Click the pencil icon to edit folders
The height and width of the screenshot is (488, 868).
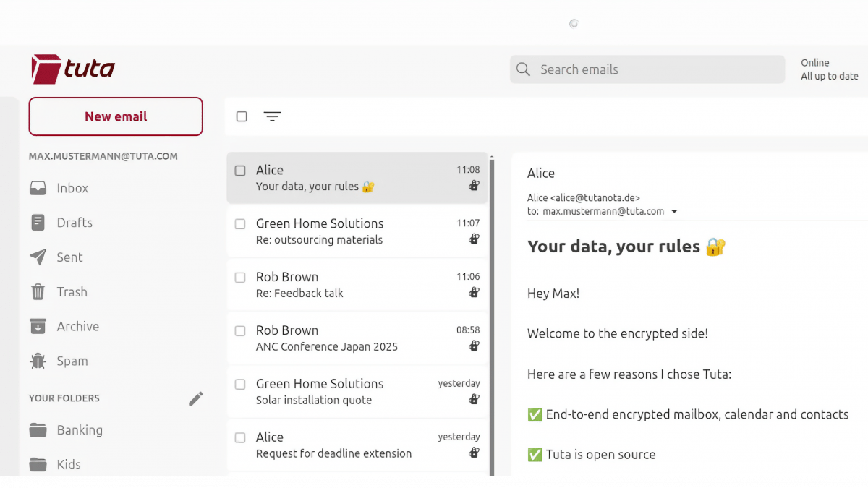click(196, 398)
